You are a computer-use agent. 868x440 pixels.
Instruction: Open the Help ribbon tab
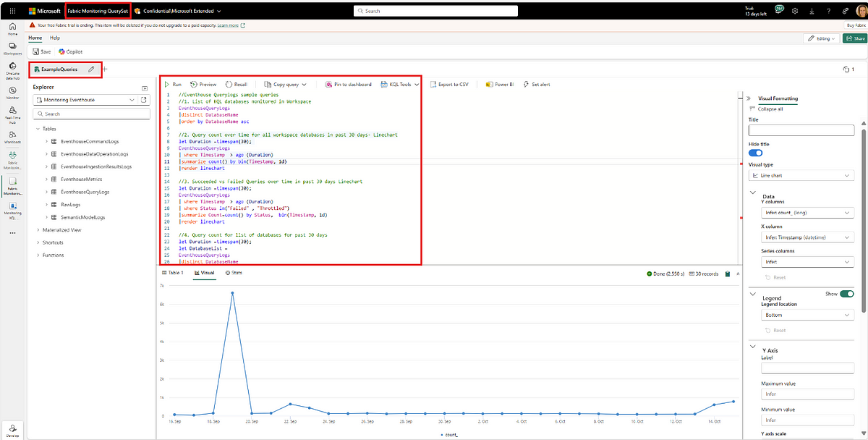pos(55,38)
